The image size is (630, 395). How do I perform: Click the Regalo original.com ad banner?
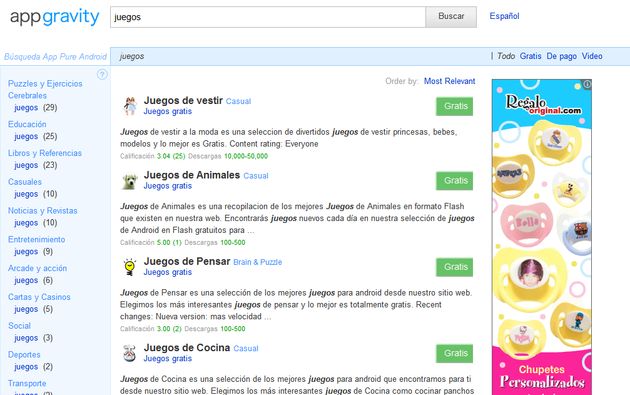coord(542,237)
